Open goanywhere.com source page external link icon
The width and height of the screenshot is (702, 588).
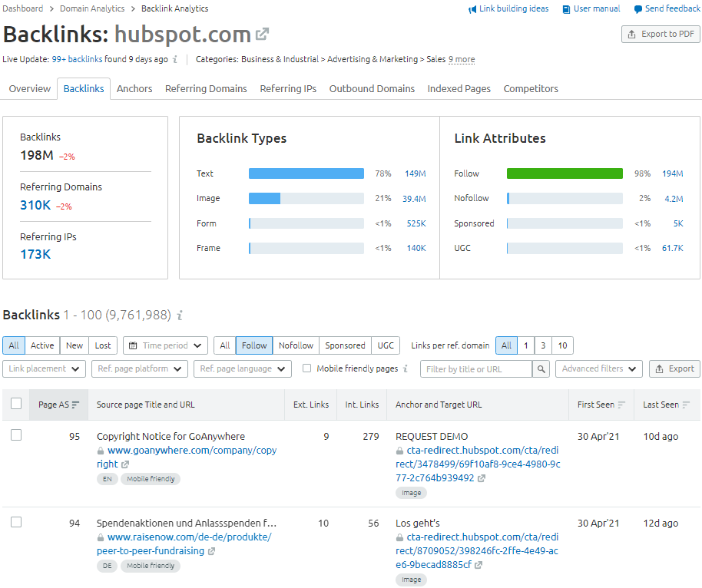tap(125, 464)
